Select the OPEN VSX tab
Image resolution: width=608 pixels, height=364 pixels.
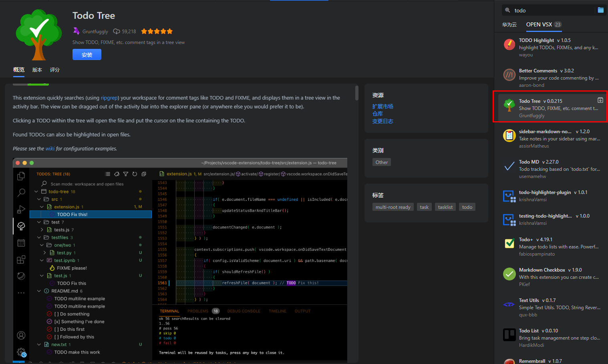pos(544,24)
